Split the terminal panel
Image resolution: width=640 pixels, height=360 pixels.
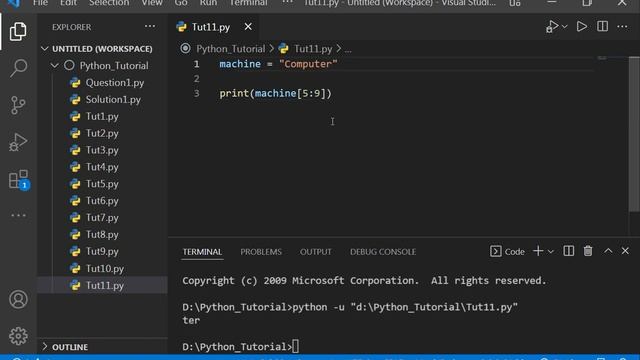point(569,251)
